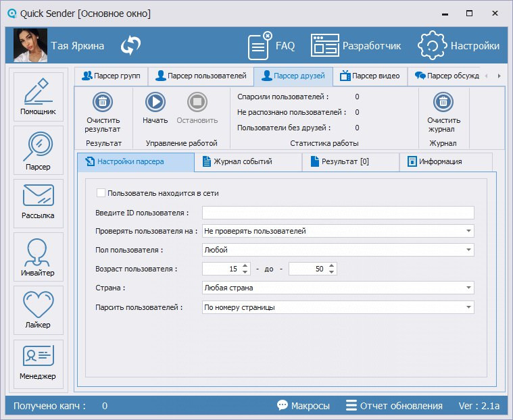The width and height of the screenshot is (513, 420).
Task: Open the Менеджер sidebar tool
Action: point(38,363)
